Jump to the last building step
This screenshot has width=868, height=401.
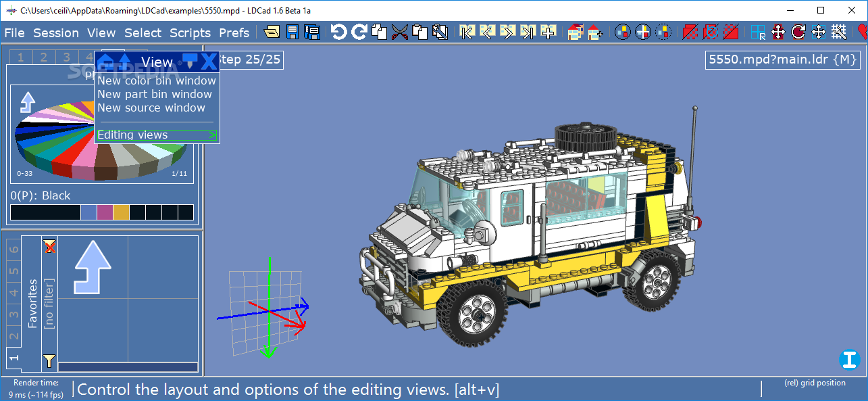click(x=528, y=32)
